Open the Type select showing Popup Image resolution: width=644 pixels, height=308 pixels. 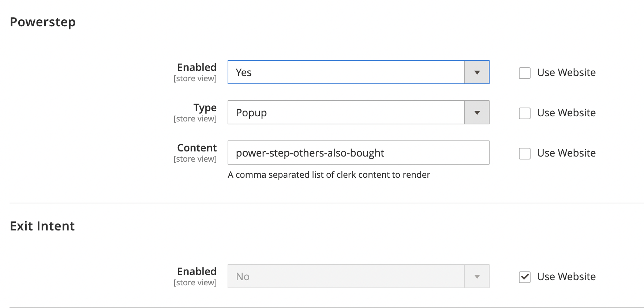coord(346,113)
